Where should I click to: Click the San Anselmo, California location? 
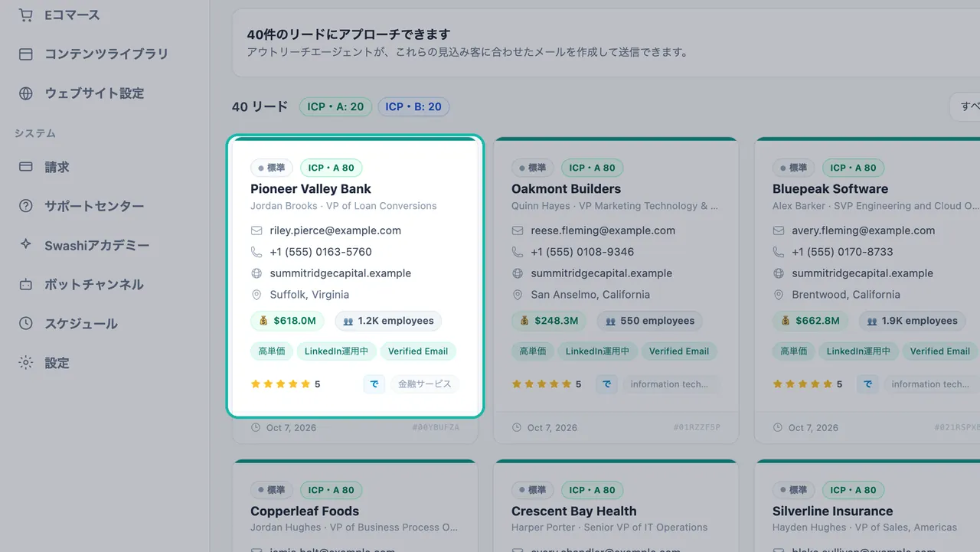pyautogui.click(x=590, y=295)
